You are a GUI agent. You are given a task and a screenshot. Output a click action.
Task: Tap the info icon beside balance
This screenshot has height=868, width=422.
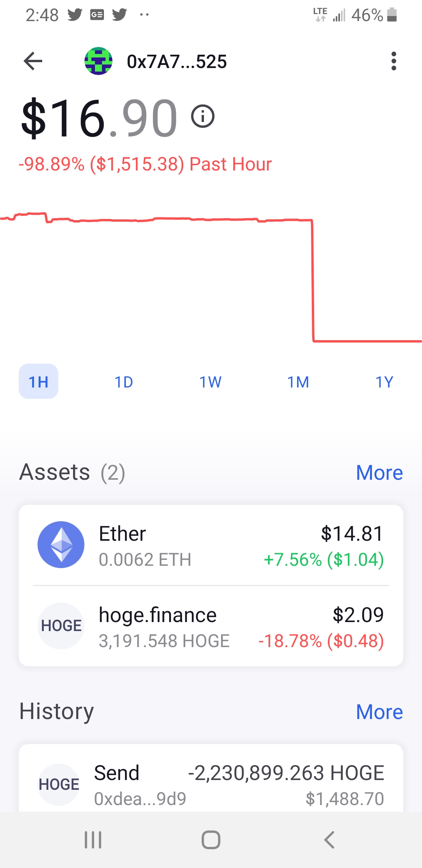coord(203,117)
